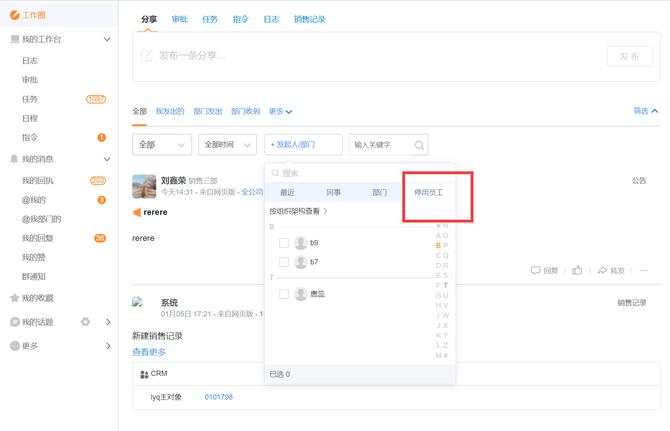This screenshot has width=670, height=431.
Task: Click the 工作圈 logo icon
Action: click(x=15, y=16)
